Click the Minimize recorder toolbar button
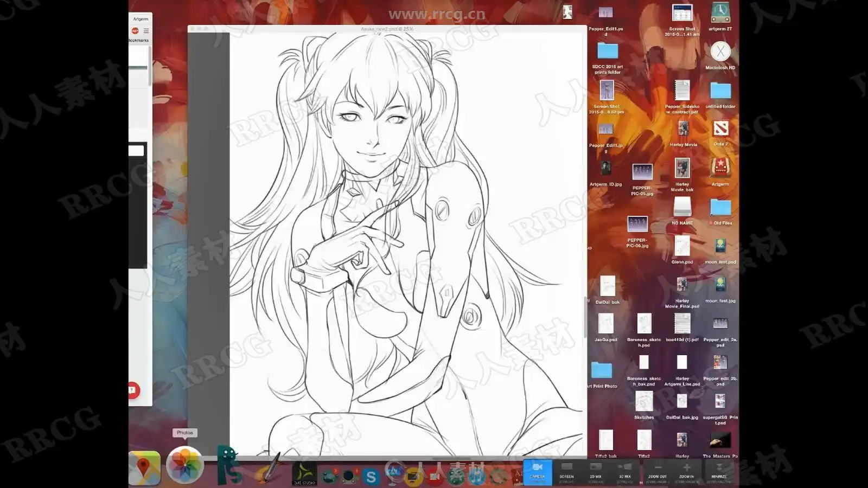This screenshot has height=488, width=868. (719, 472)
